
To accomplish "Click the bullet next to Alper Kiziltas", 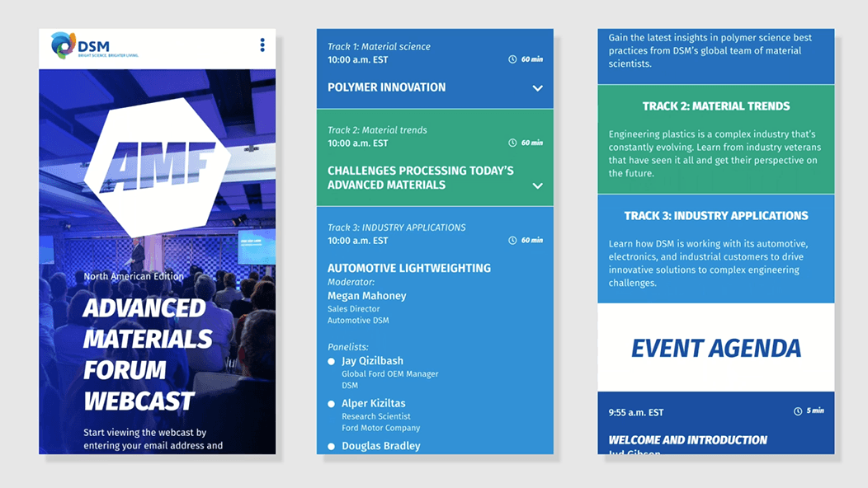I will click(331, 404).
